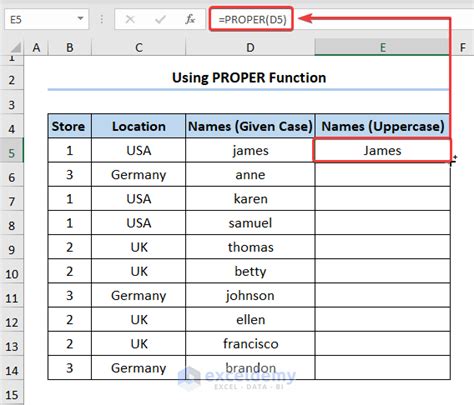Select row 6 header

point(12,174)
